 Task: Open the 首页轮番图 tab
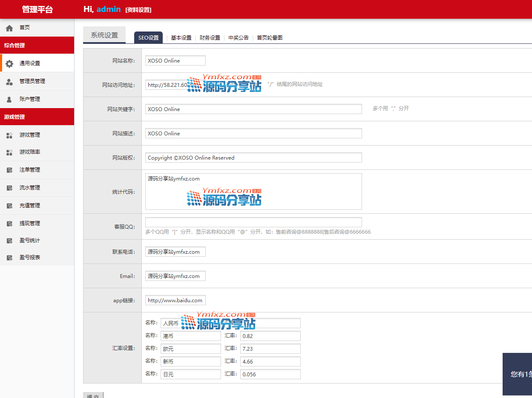[x=270, y=38]
